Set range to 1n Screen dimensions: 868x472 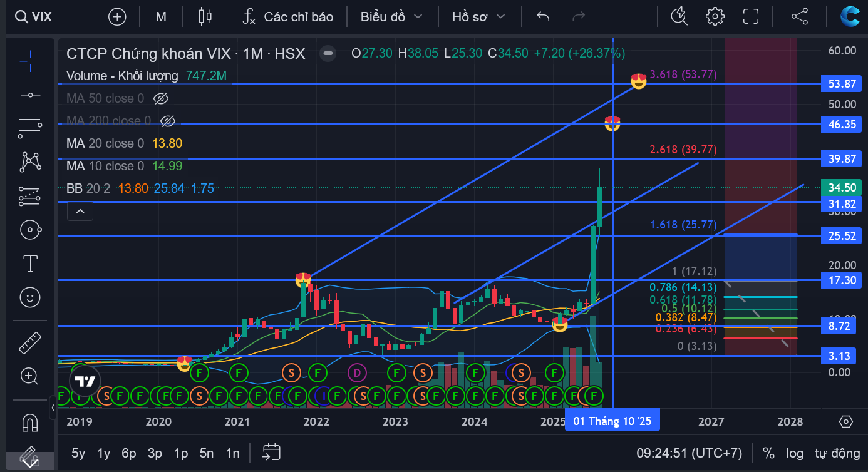232,453
